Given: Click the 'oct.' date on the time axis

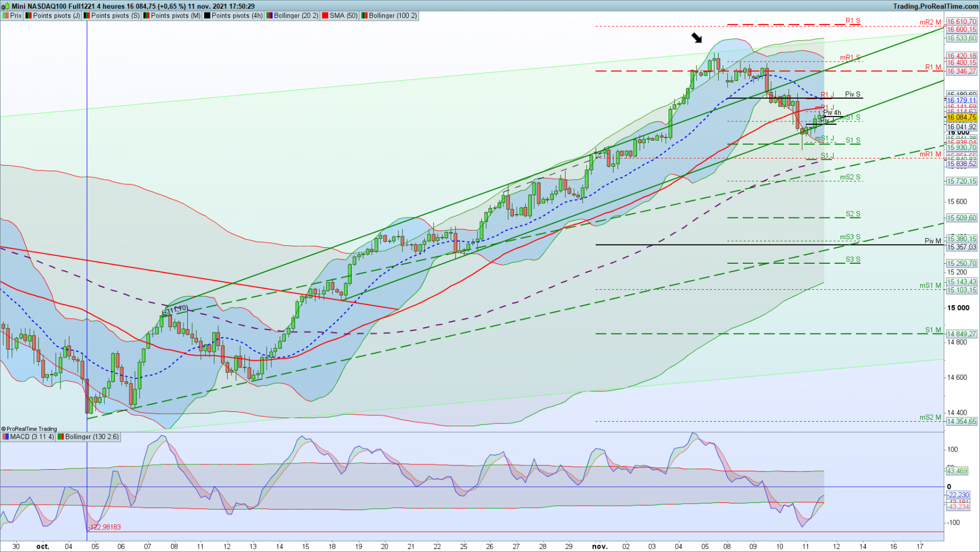Looking at the screenshot, I should (42, 546).
